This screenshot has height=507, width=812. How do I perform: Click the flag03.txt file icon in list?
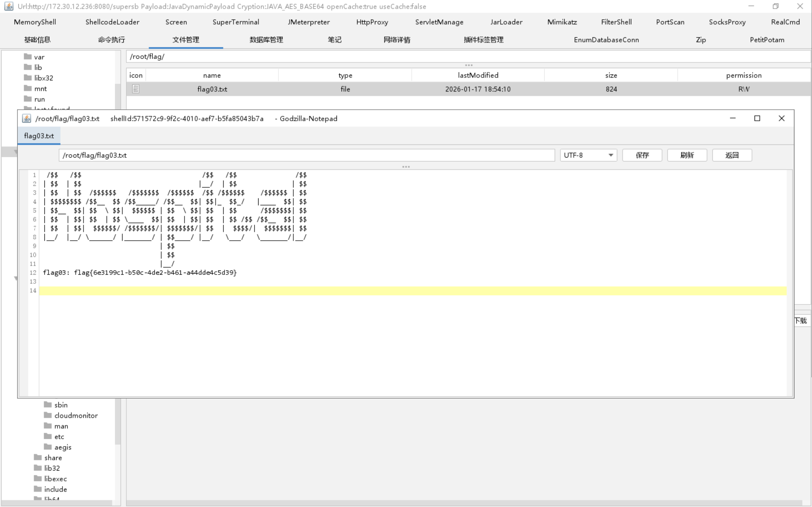pyautogui.click(x=135, y=89)
